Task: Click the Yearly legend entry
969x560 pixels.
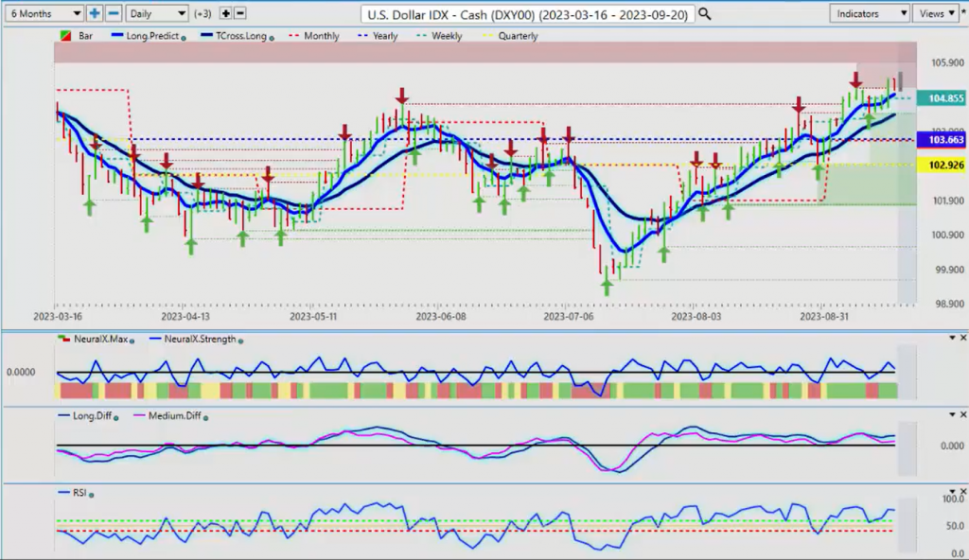Action: click(x=378, y=36)
